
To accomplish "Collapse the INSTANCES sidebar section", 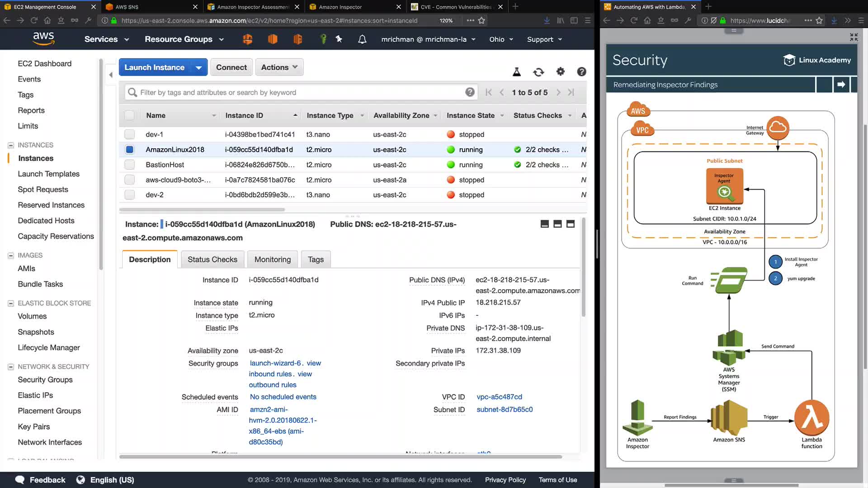I will (11, 145).
